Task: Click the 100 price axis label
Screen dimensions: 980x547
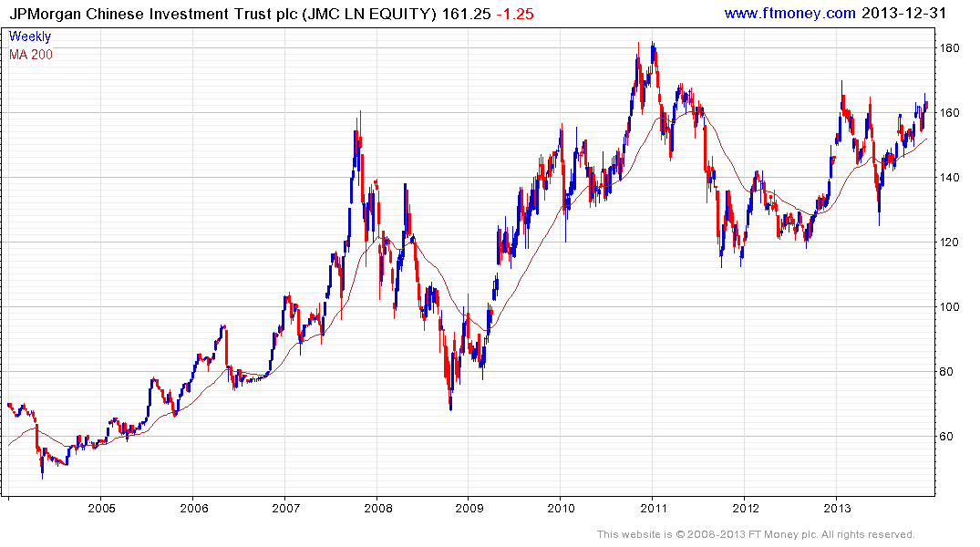Action: coord(949,307)
